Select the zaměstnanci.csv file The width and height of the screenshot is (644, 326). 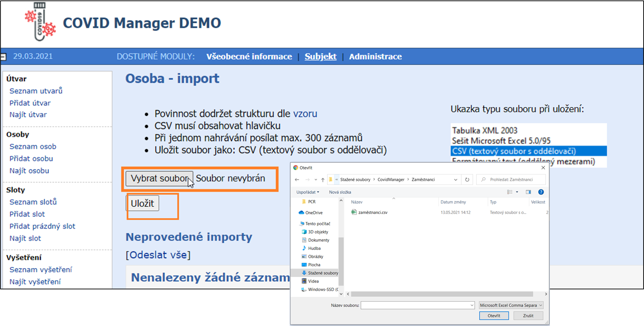[x=373, y=213]
